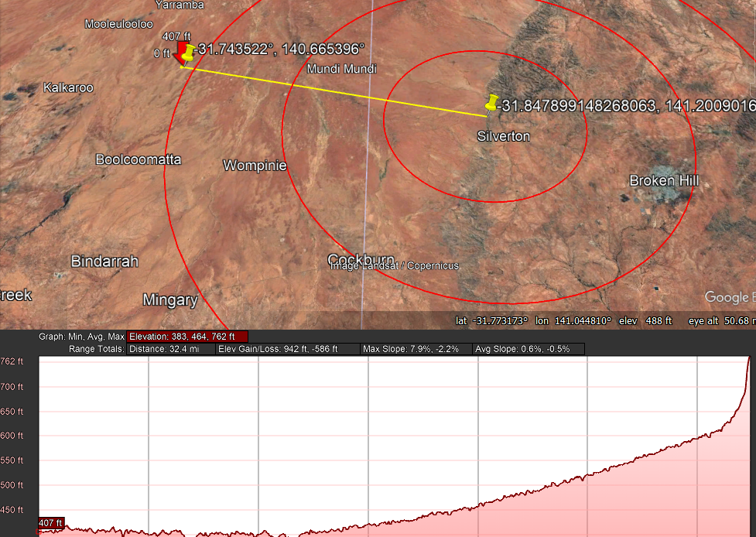Screen dimensions: 756x537
Task: Click the yellow pushpin at -31.743522°, 140.665396°
Action: [189, 53]
